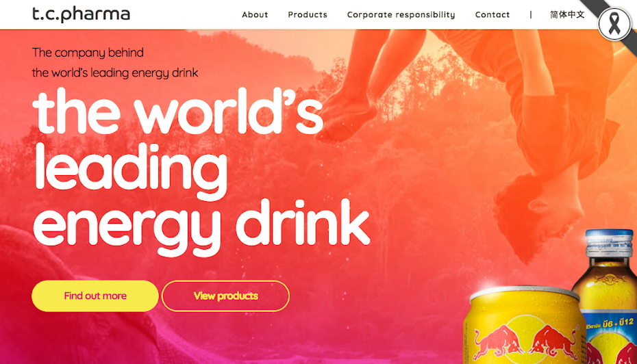The height and width of the screenshot is (364, 637).
Task: Click the View products button
Action: click(x=225, y=296)
